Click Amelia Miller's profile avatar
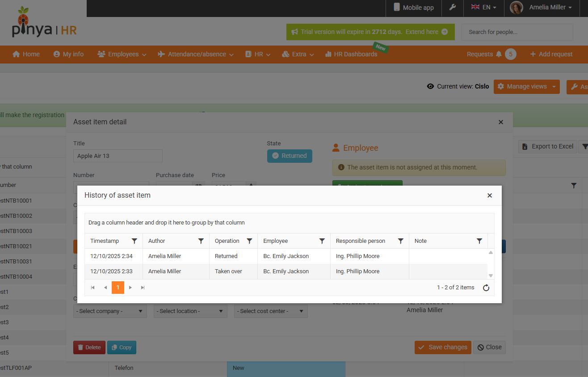 (x=517, y=8)
